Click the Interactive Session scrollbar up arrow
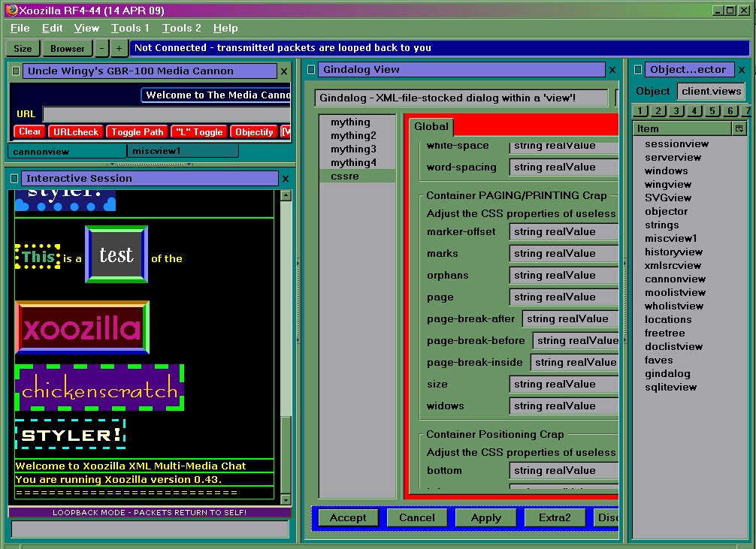The image size is (756, 549). [286, 195]
